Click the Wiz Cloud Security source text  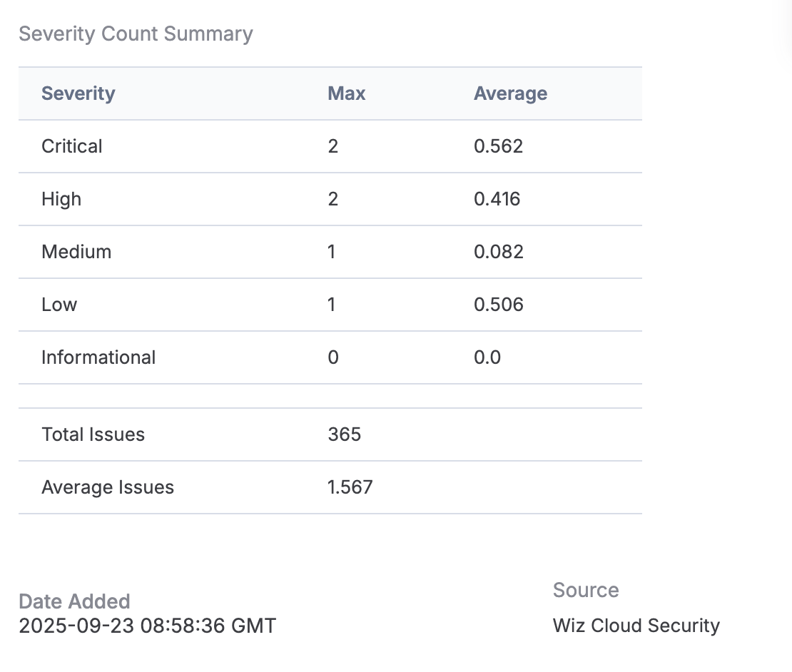click(x=636, y=626)
